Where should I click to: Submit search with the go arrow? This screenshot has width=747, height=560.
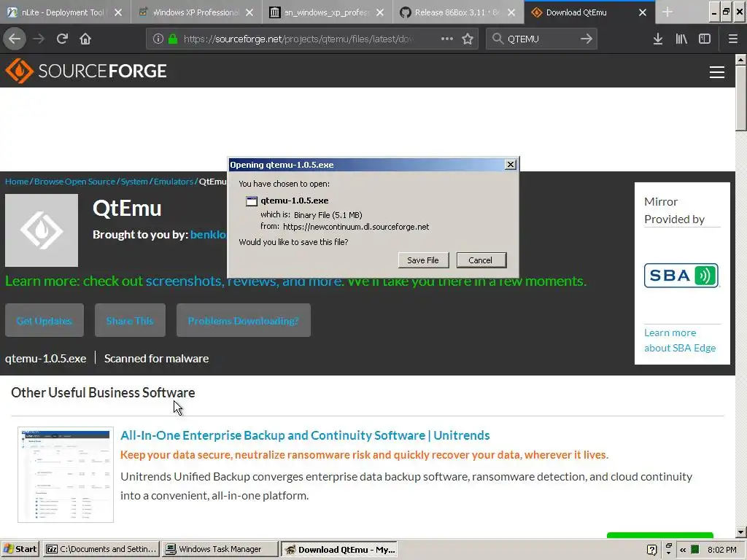click(x=587, y=39)
